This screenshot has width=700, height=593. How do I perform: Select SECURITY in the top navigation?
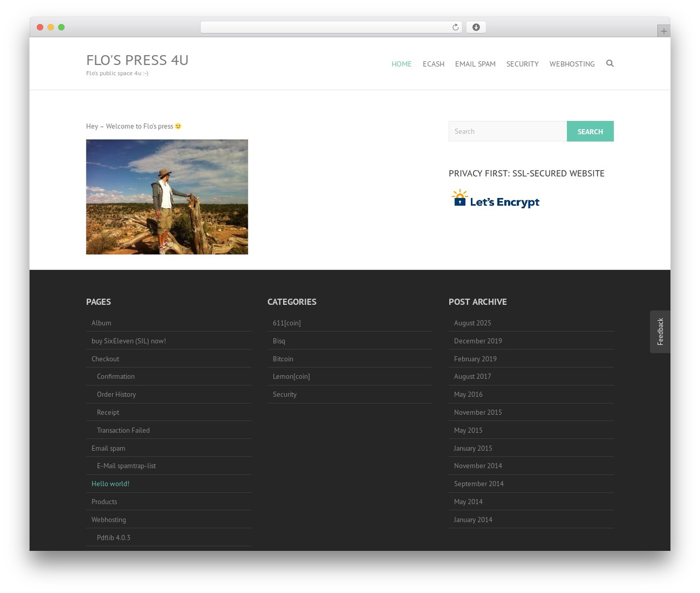522,64
